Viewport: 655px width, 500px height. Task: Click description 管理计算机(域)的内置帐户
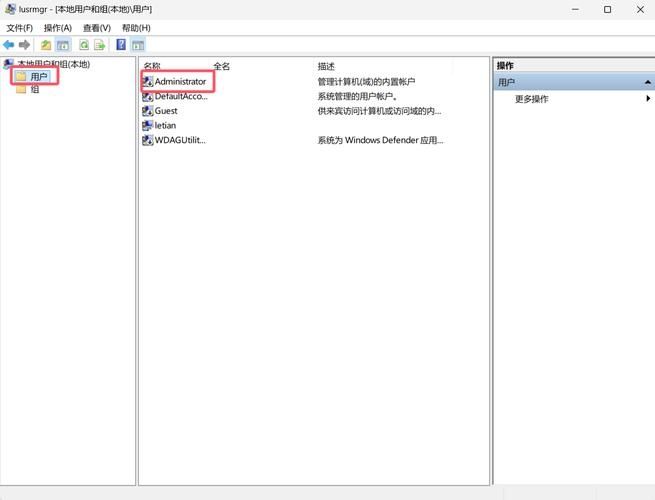tap(366, 81)
